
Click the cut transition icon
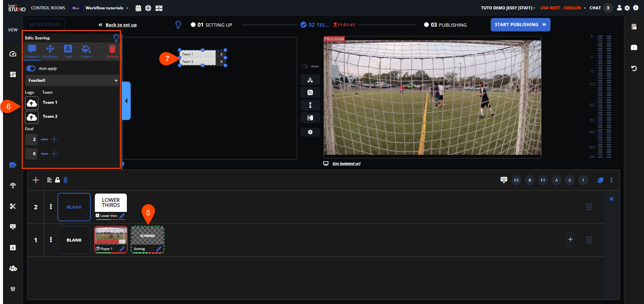(x=310, y=80)
